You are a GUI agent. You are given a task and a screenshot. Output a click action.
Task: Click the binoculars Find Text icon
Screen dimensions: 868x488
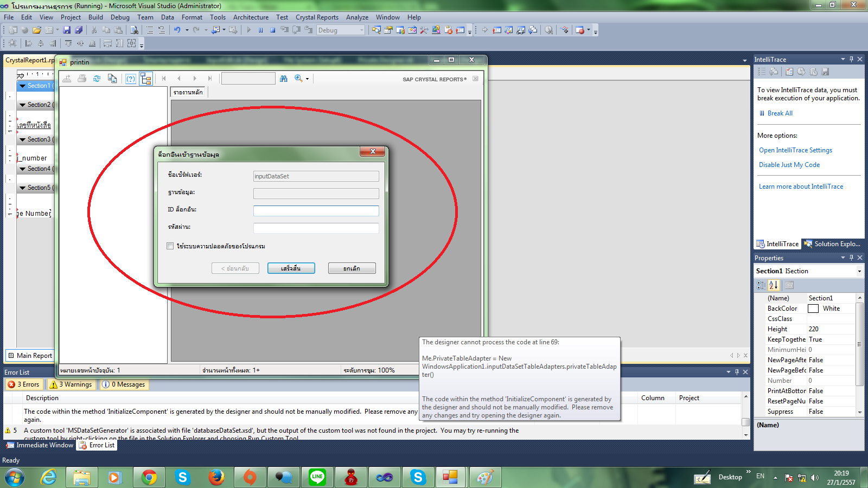[284, 79]
